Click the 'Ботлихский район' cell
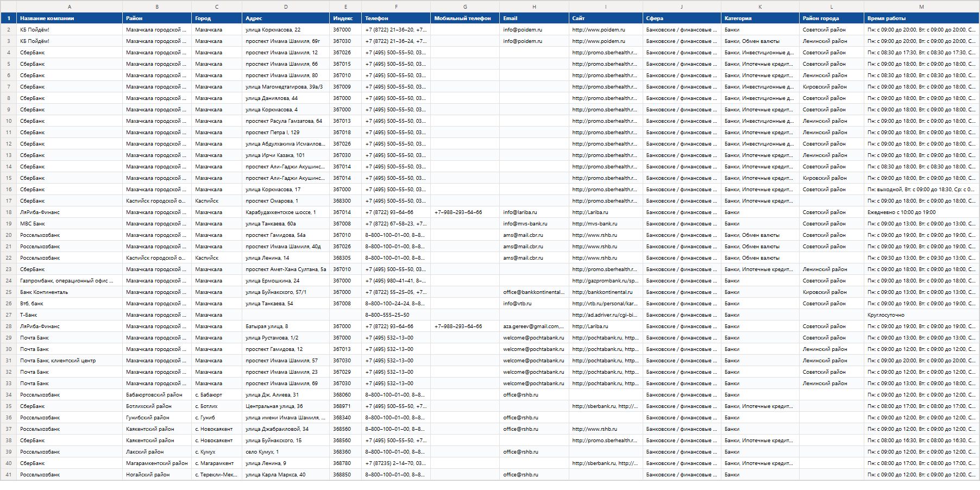980x490 pixels. (157, 406)
